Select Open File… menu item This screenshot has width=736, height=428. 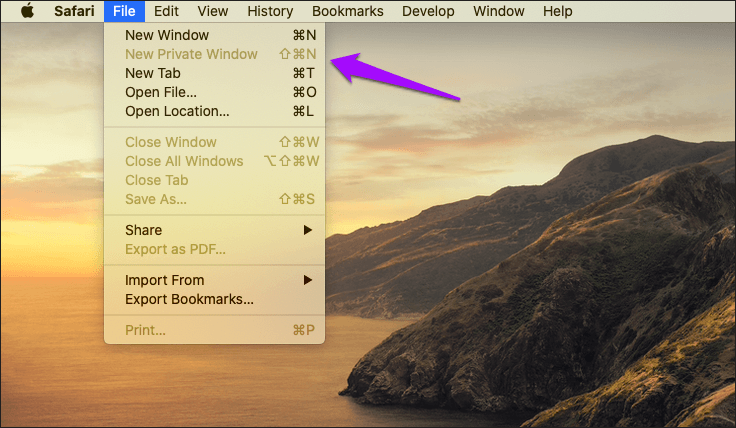[x=214, y=92]
